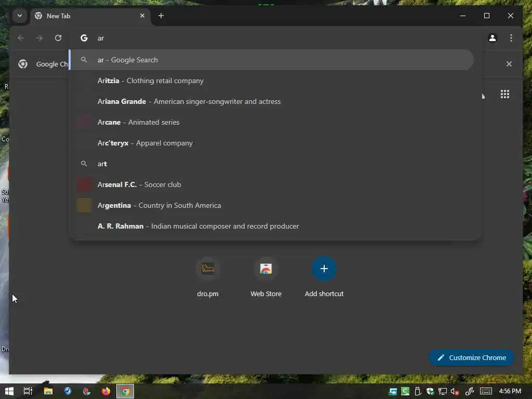Click the muted volume tray icon
Image resolution: width=532 pixels, height=399 pixels.
tap(455, 392)
